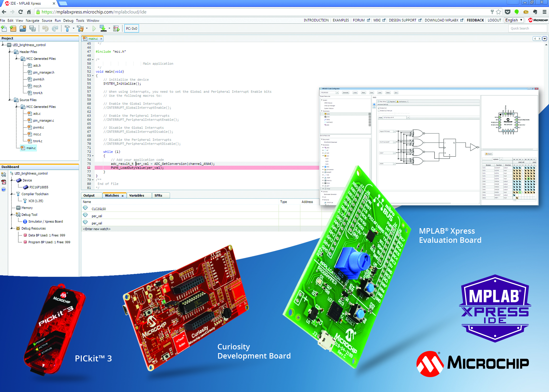
Task: Open the dropdown arrow next to Build hammer
Action: click(73, 28)
